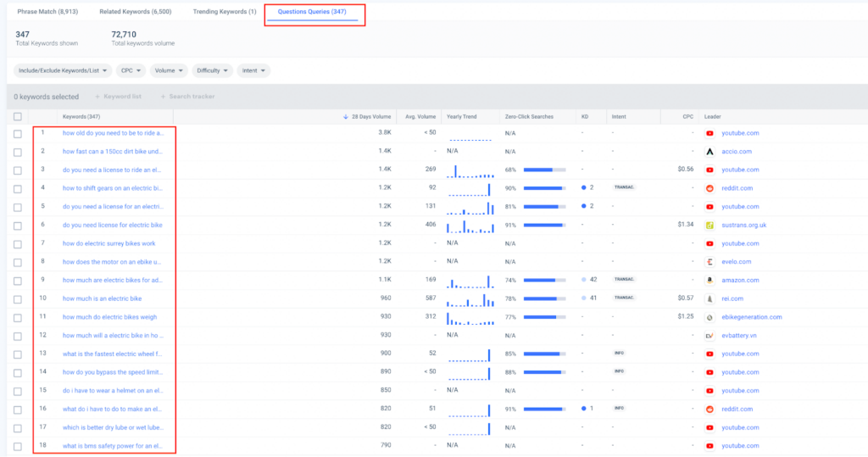This screenshot has height=457, width=868.
Task: Select checkbox for 'how much is an electric bike'
Action: pyautogui.click(x=18, y=298)
